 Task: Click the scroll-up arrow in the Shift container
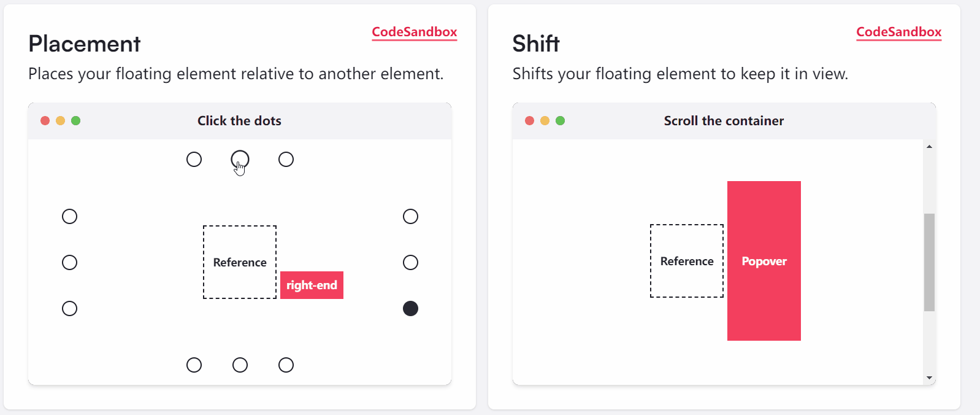click(x=930, y=145)
